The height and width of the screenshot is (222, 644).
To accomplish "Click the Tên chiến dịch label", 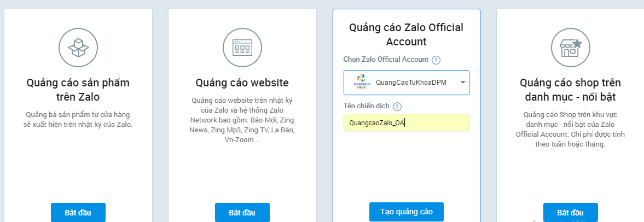I will click(367, 106).
